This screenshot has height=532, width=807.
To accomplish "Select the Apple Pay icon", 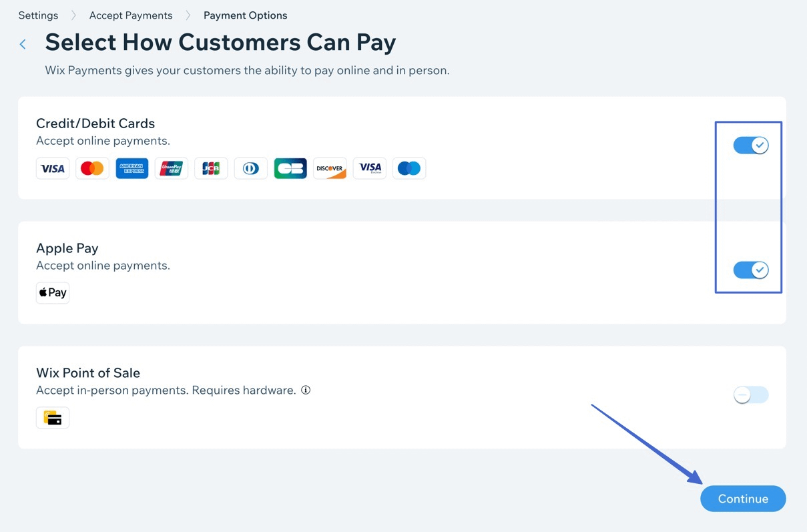I will (52, 292).
